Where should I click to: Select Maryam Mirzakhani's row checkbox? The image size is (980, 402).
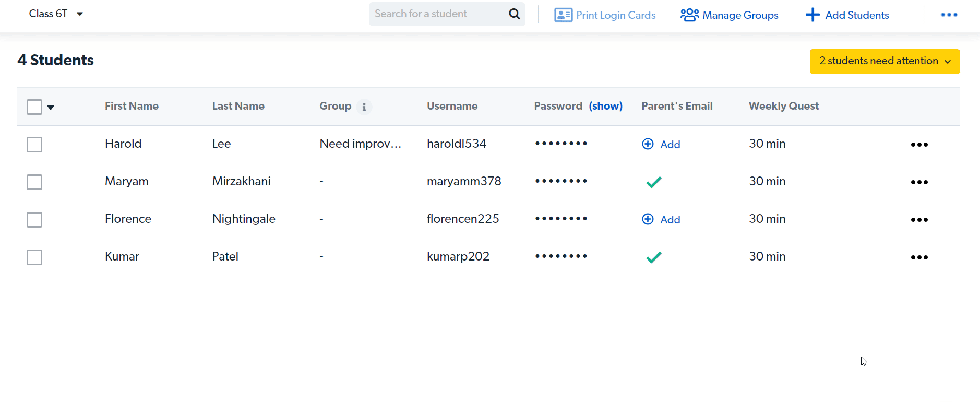[x=34, y=182]
